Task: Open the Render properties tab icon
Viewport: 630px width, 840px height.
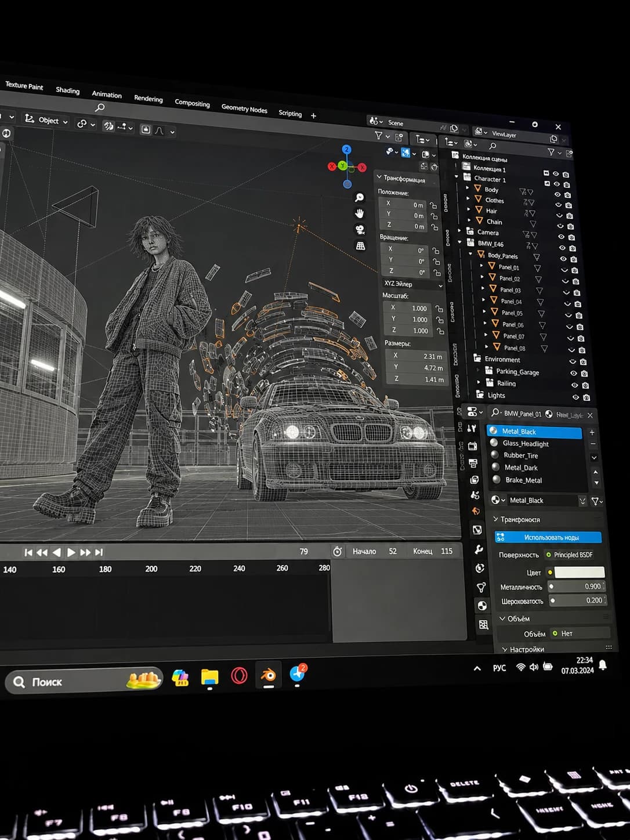Action: click(473, 446)
